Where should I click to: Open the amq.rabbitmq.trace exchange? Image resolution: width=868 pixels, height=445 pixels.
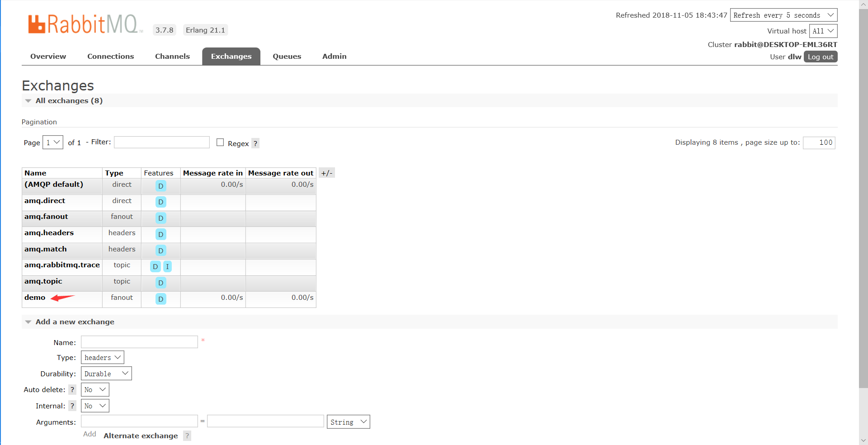(62, 265)
